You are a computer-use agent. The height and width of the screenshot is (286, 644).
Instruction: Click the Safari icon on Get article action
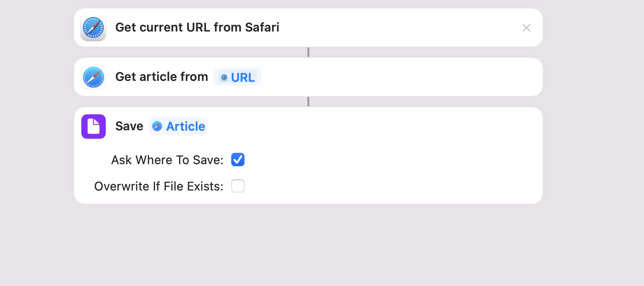click(x=93, y=77)
